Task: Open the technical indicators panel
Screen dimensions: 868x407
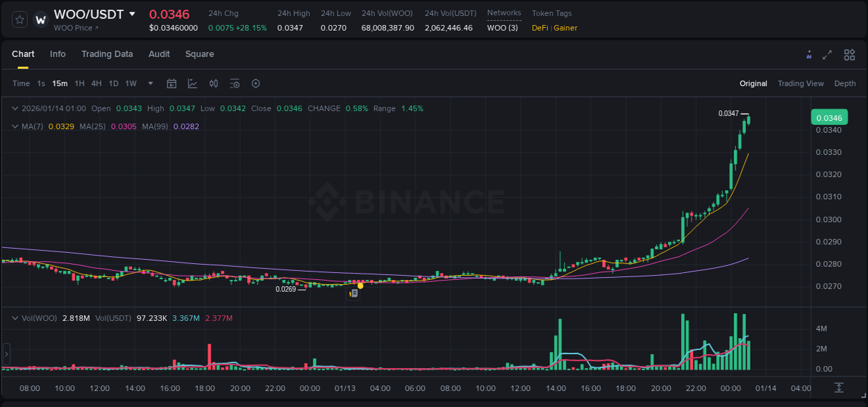Action: click(x=235, y=83)
